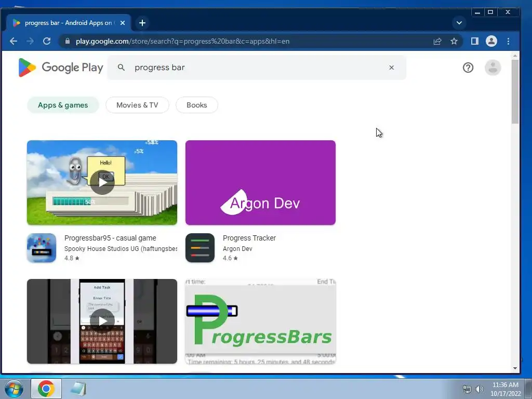The height and width of the screenshot is (399, 532).
Task: Click the volume speaker tray icon
Action: [480, 389]
